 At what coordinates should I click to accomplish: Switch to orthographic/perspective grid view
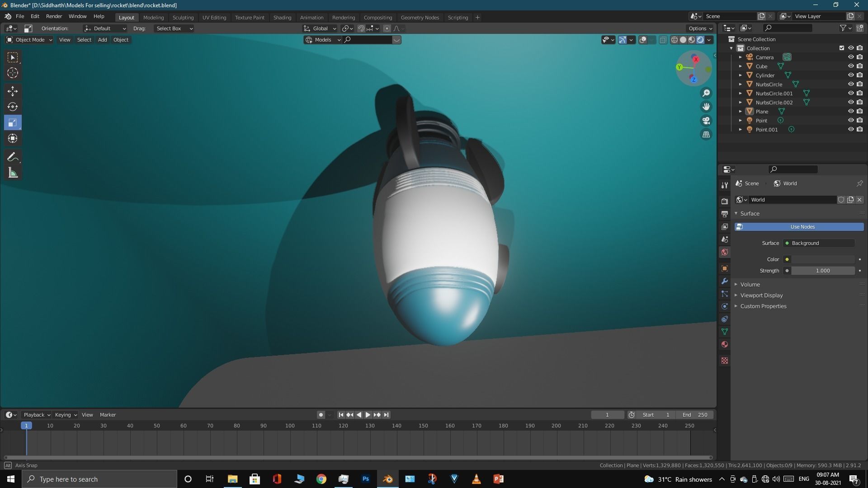(706, 135)
